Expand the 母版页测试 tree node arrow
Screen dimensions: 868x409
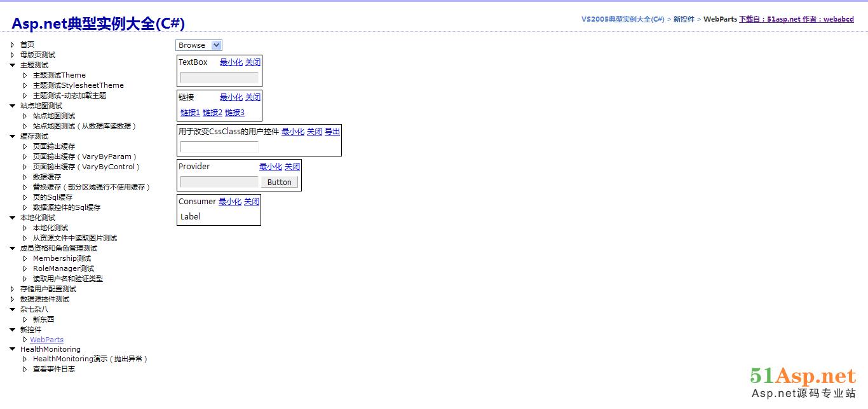tap(13, 55)
